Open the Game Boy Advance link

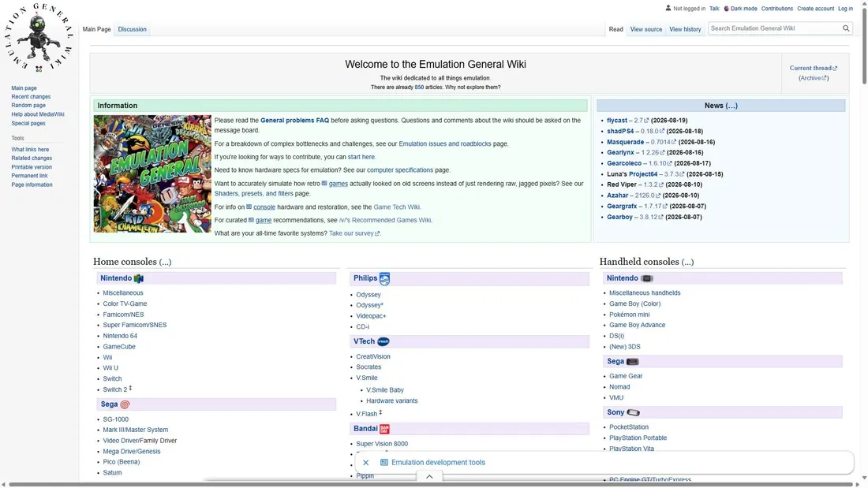(637, 326)
